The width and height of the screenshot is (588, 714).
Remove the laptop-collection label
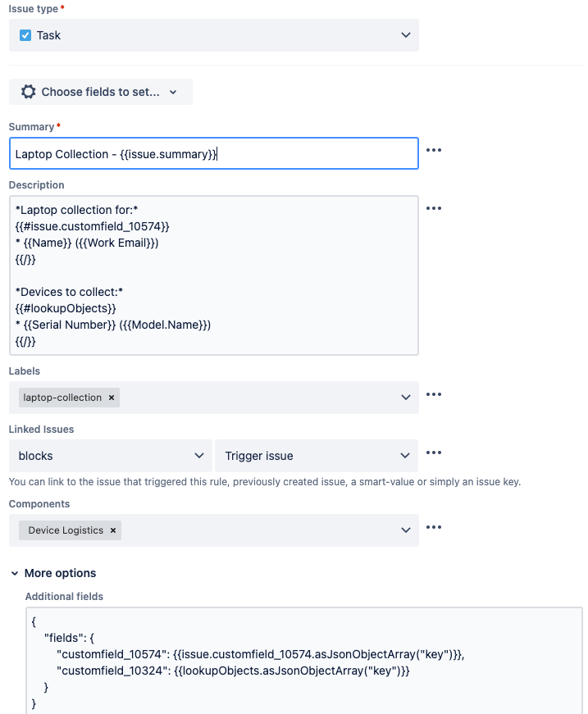[x=112, y=398]
